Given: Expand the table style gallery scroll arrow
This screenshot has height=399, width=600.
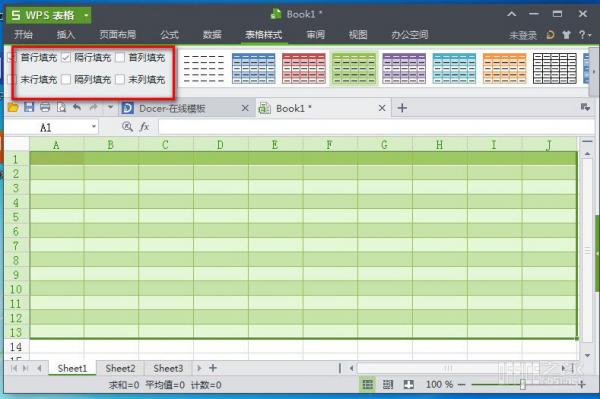Looking at the screenshot, I should 593,72.
